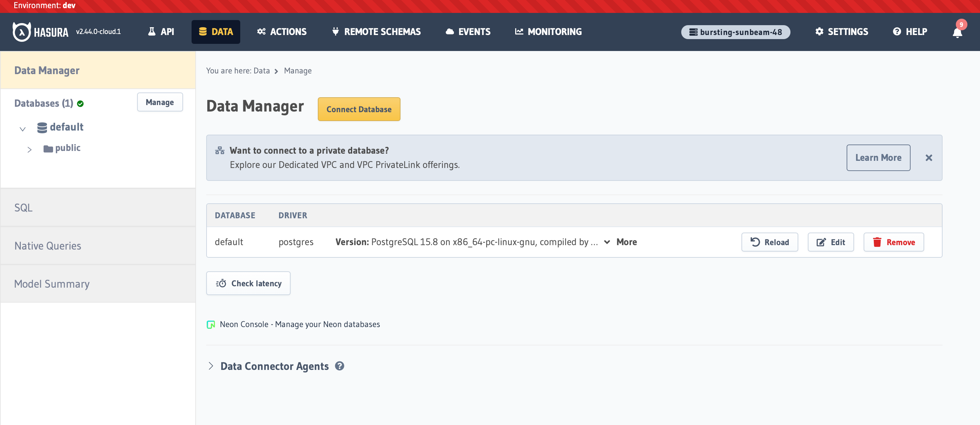
Task: Dismiss the private database banner
Action: tap(929, 158)
